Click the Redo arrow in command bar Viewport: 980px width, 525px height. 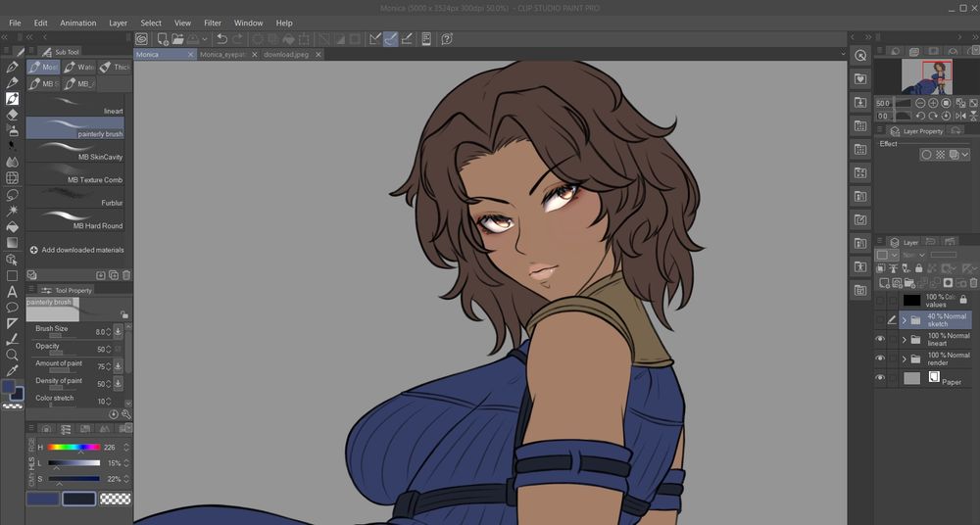[x=237, y=39]
